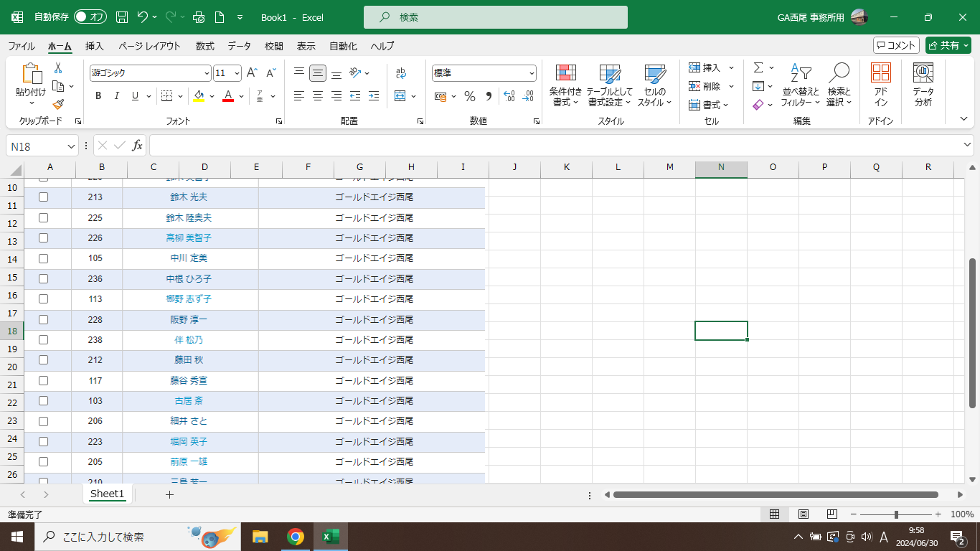Screen dimensions: 980x551
Task: Open the 挿入 ribbon tab
Action: (x=95, y=46)
